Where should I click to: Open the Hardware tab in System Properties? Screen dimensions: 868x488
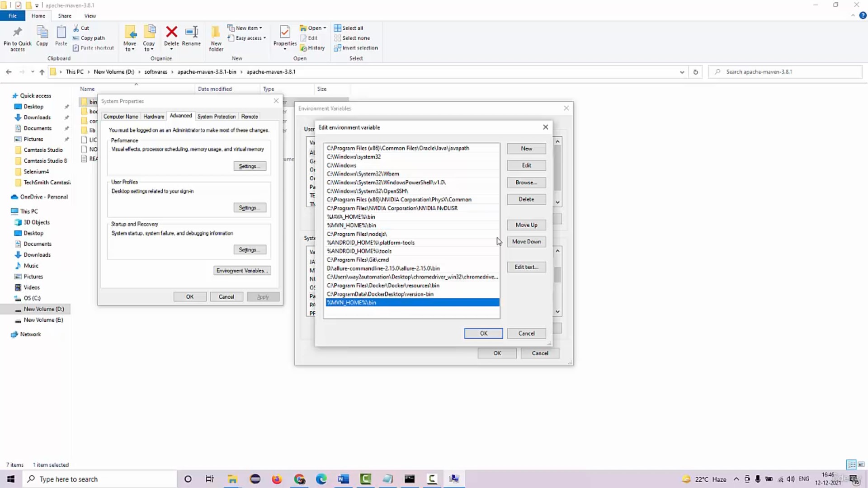154,117
